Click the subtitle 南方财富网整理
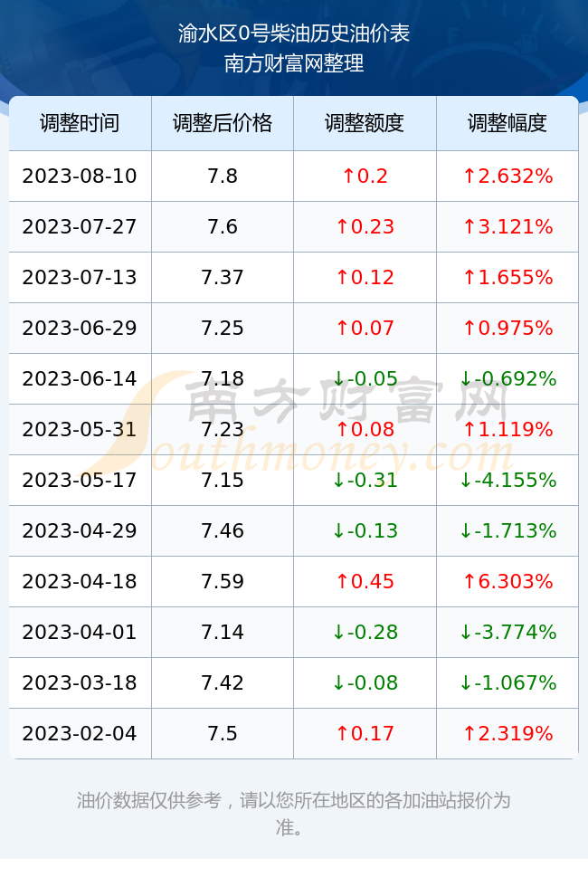This screenshot has height=887, width=588. tap(294, 63)
